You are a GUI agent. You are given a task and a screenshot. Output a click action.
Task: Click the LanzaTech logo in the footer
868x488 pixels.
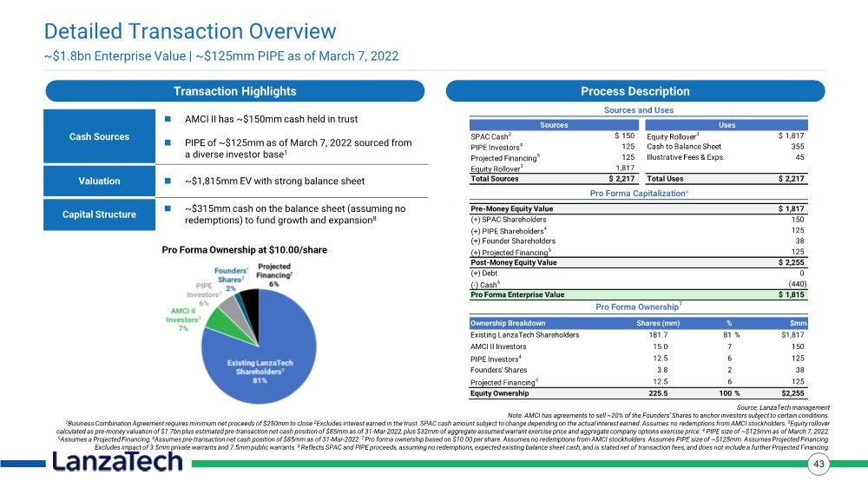(117, 461)
